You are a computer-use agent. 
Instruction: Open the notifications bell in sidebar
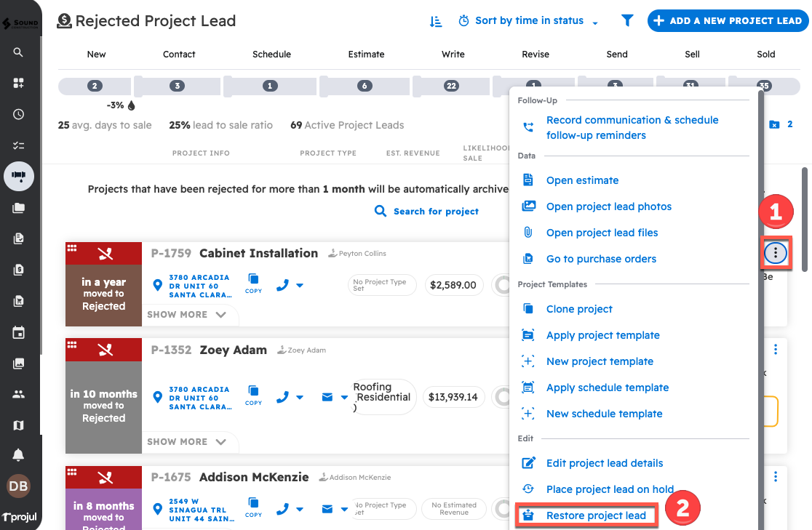tap(18, 455)
